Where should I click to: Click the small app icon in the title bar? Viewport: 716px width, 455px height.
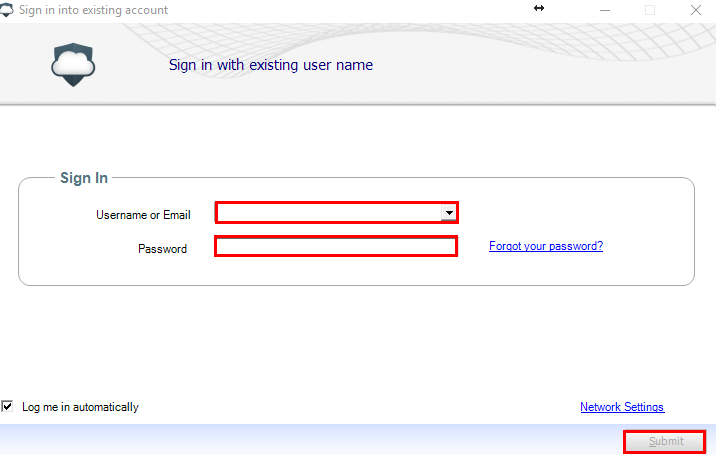[x=6, y=10]
